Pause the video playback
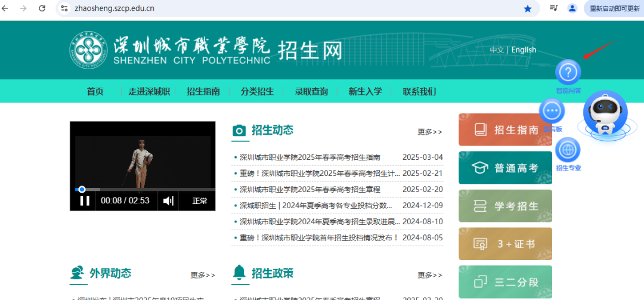Image resolution: width=644 pixels, height=300 pixels. [x=85, y=201]
